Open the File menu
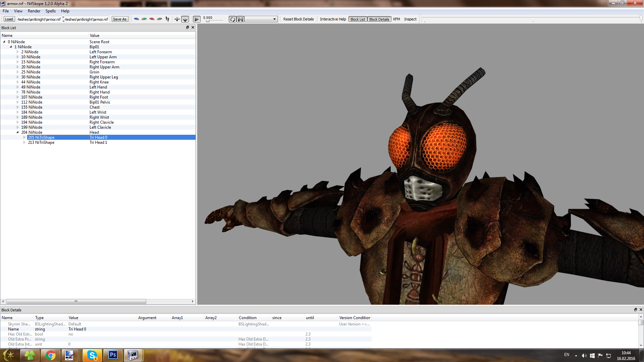 click(x=6, y=11)
